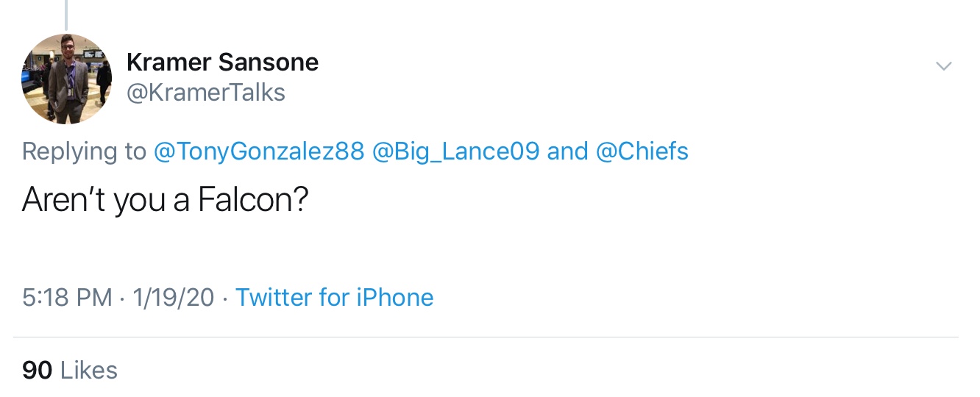Screen dimensions: 980x397
Task: Click the gray "Replying to" label
Action: 84,151
